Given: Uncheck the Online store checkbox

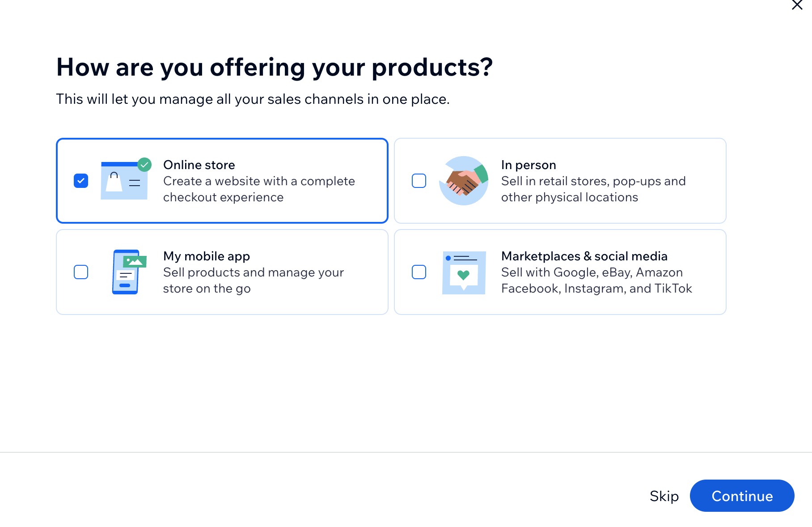Looking at the screenshot, I should coord(81,180).
